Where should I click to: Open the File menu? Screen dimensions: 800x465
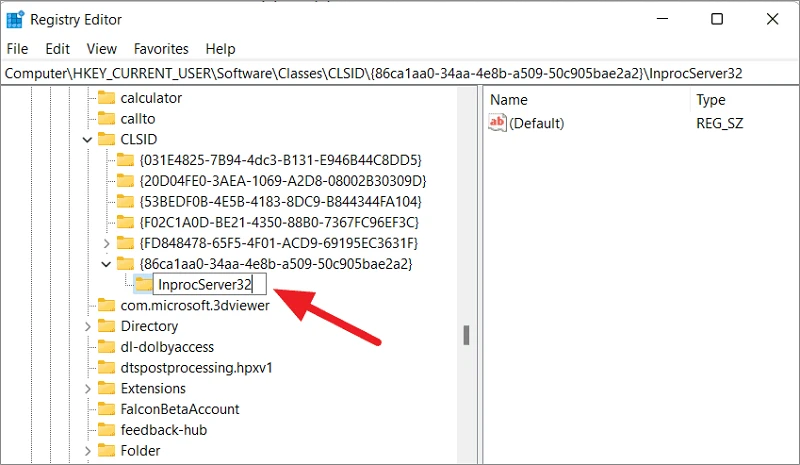(x=17, y=49)
